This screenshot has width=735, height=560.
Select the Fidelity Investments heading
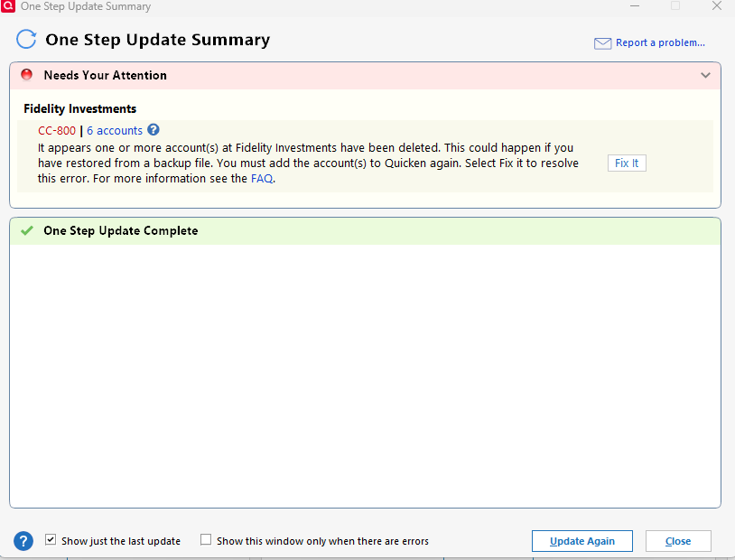[80, 108]
